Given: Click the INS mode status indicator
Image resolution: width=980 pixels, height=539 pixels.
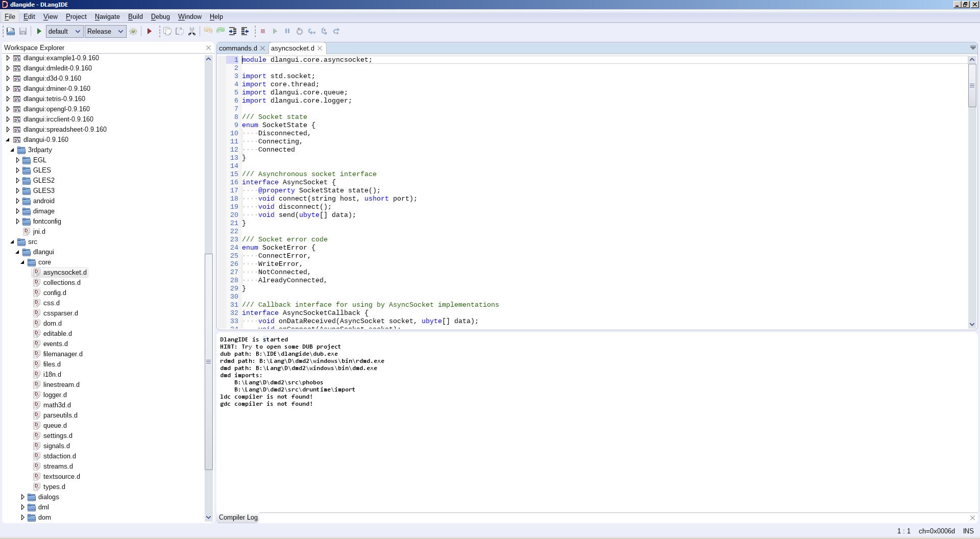Looking at the screenshot, I should click(968, 531).
